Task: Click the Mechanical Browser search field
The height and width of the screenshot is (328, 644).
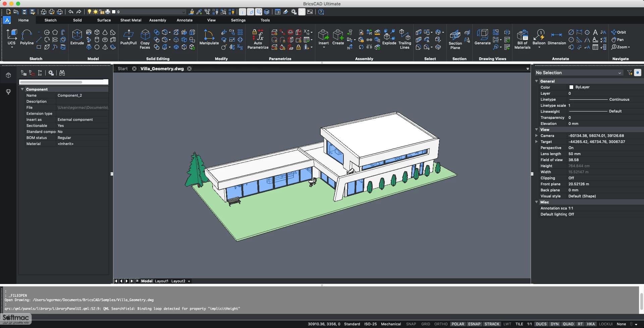Action: pyautogui.click(x=64, y=82)
